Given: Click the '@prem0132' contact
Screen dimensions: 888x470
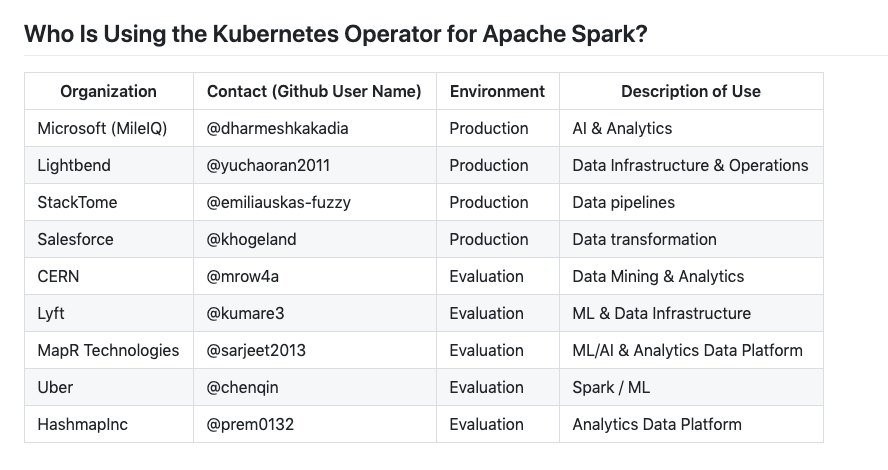Looking at the screenshot, I should (250, 424).
